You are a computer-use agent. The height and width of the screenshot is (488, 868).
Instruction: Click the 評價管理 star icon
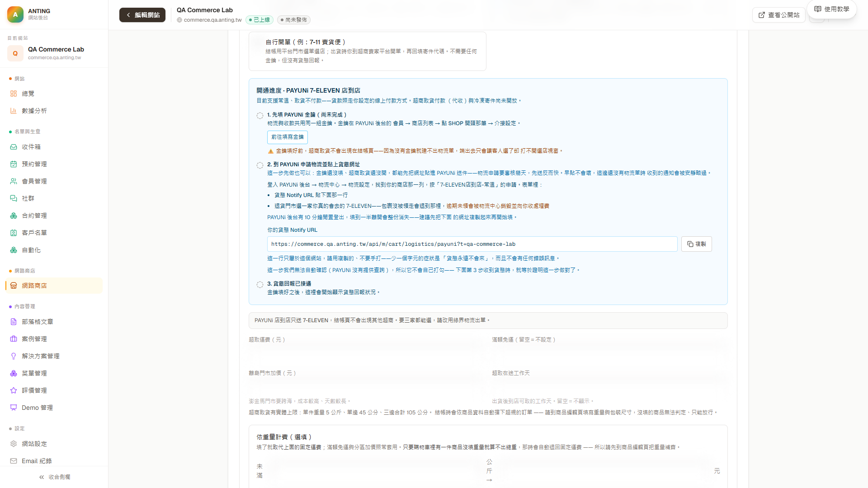[14, 390]
